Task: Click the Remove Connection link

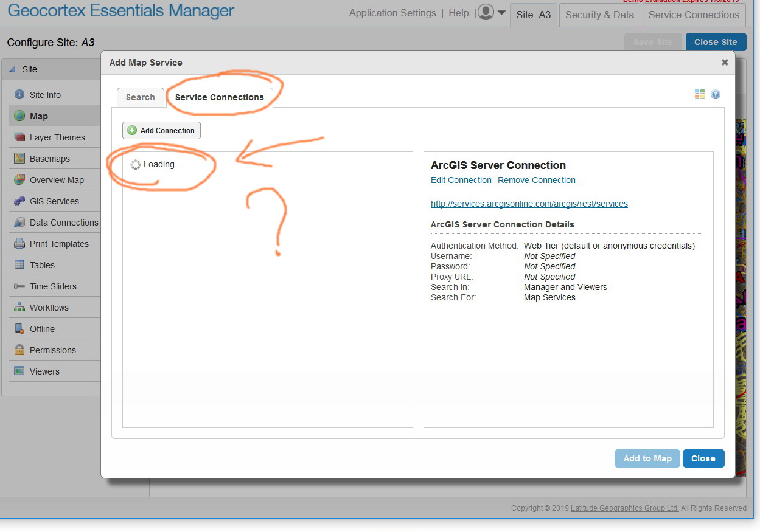Action: click(537, 180)
